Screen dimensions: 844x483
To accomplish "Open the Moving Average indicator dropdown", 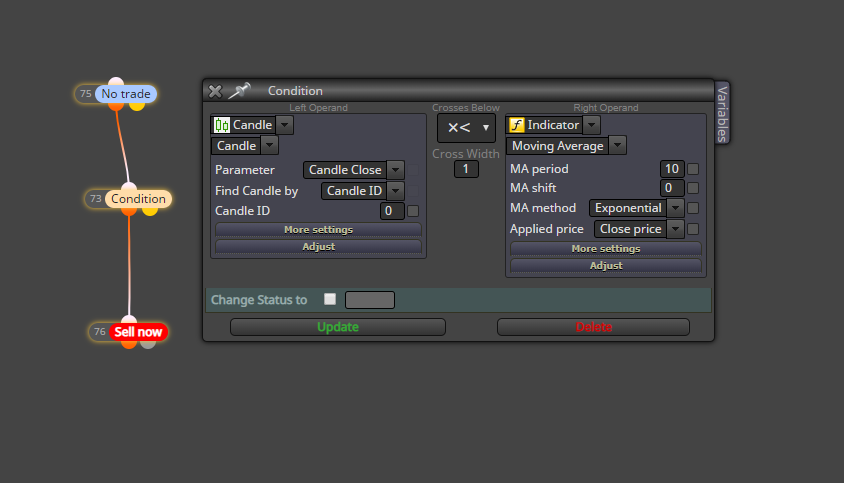I will click(618, 145).
